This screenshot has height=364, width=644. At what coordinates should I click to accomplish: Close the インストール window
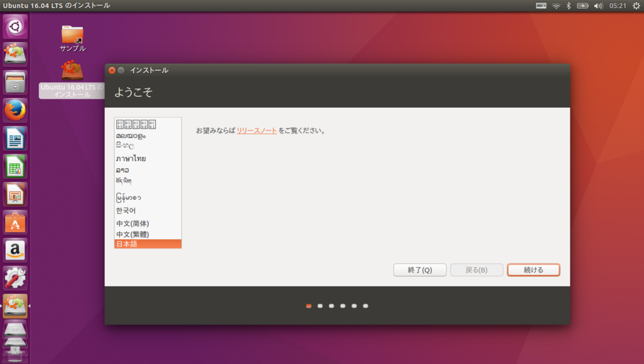pyautogui.click(x=112, y=71)
